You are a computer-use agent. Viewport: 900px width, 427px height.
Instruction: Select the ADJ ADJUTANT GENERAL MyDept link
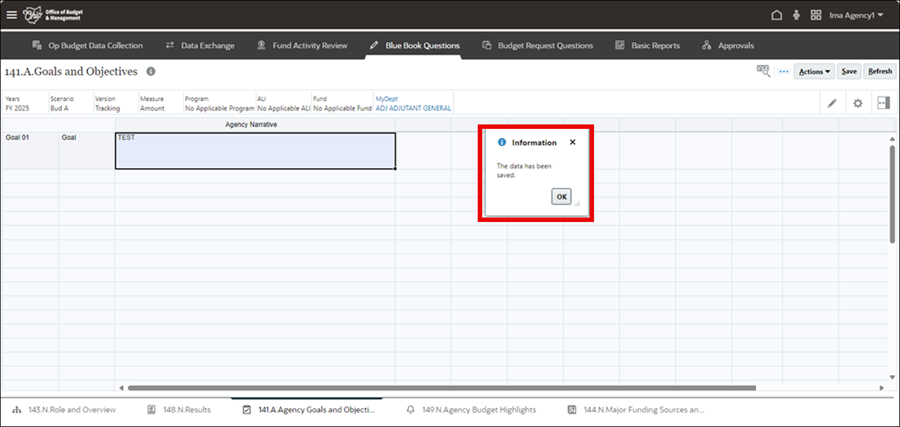point(413,108)
